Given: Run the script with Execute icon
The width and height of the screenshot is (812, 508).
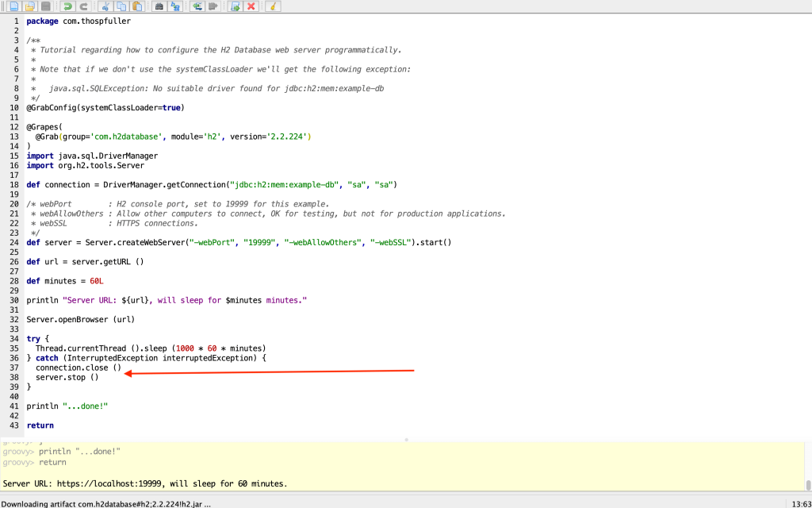Looking at the screenshot, I should point(235,6).
